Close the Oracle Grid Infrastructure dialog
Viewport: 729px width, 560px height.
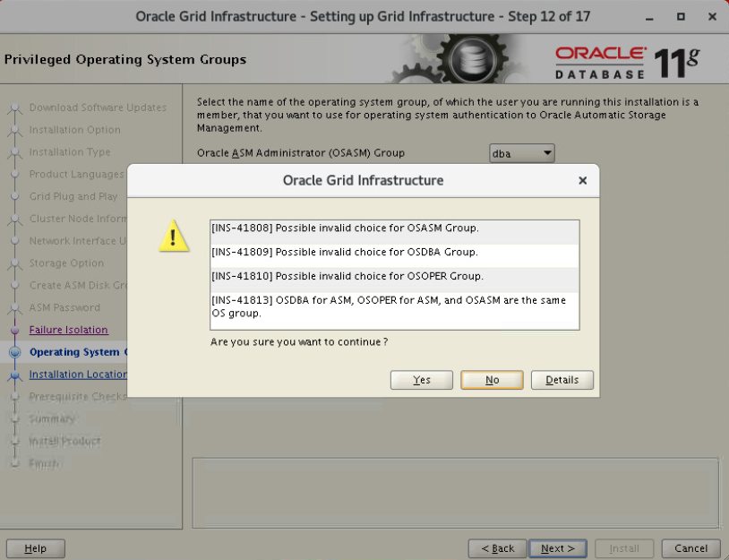(x=582, y=180)
